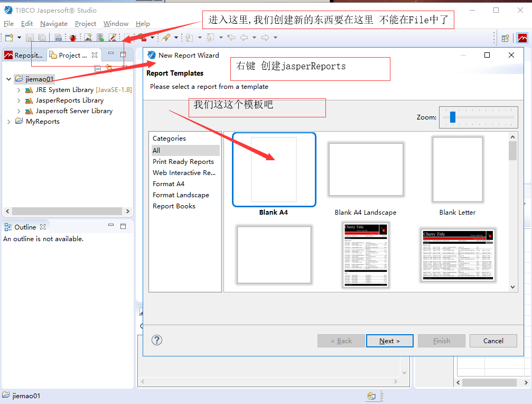532x404 pixels.
Task: Expand the MyReports project node
Action: [8, 122]
